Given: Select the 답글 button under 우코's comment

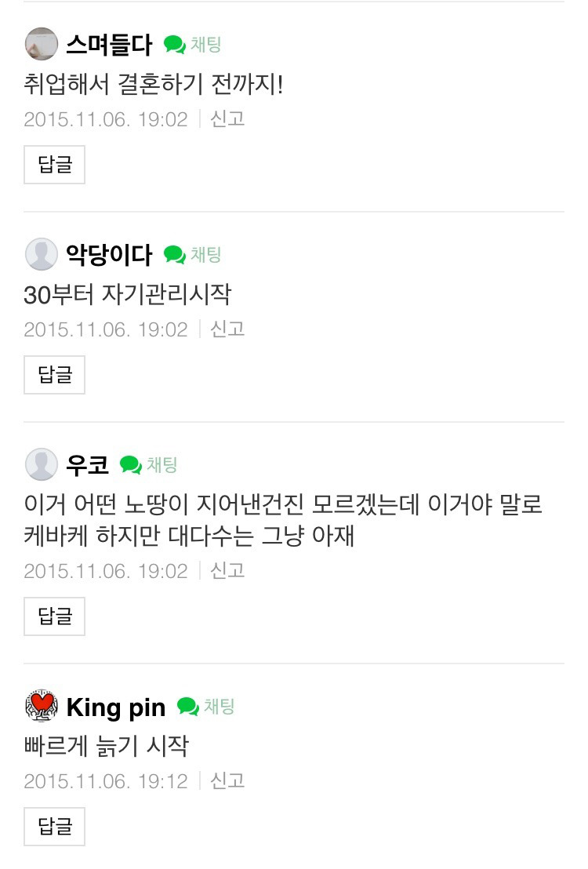Looking at the screenshot, I should pyautogui.click(x=53, y=616).
